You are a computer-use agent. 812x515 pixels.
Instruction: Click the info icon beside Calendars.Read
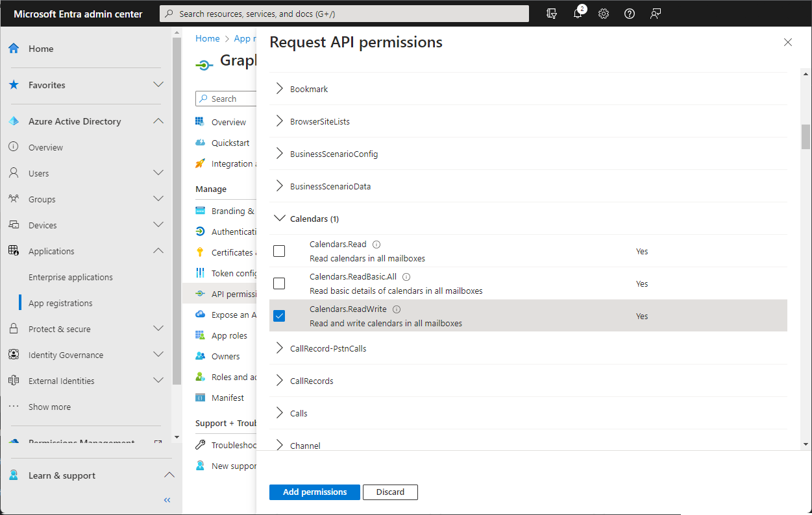click(x=376, y=245)
